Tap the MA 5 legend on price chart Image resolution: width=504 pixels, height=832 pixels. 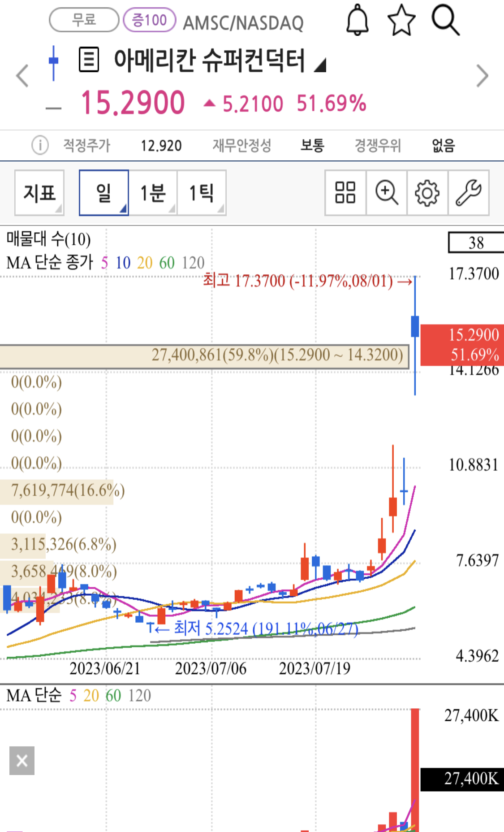[x=104, y=263]
